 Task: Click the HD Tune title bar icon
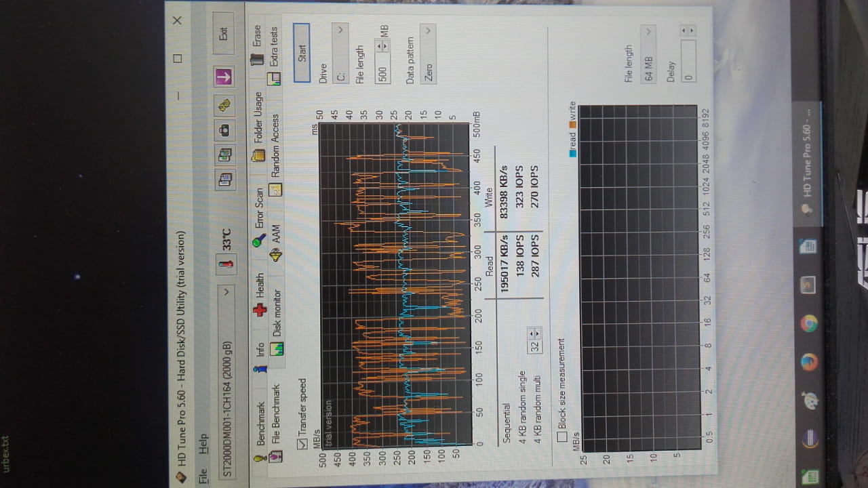180,476
